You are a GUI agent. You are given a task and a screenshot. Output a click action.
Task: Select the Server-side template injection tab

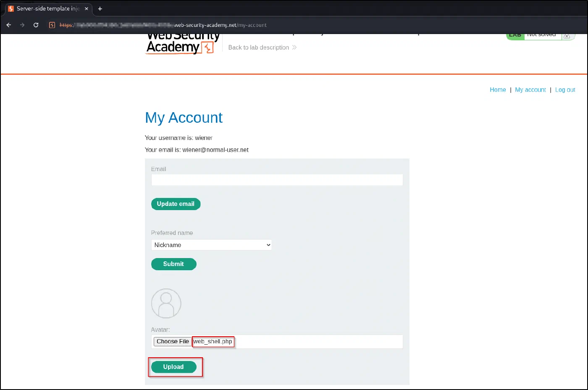point(48,8)
